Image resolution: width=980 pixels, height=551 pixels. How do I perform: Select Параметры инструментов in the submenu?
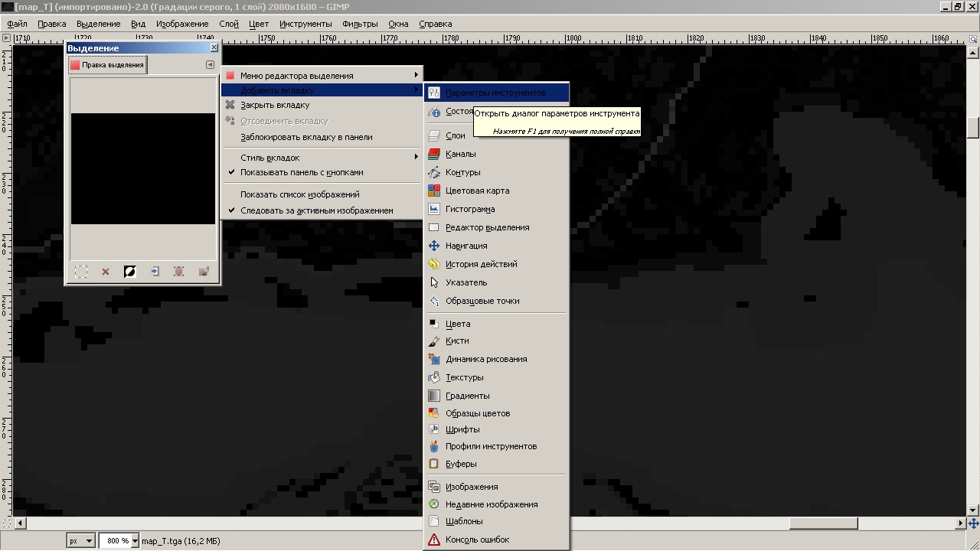497,93
